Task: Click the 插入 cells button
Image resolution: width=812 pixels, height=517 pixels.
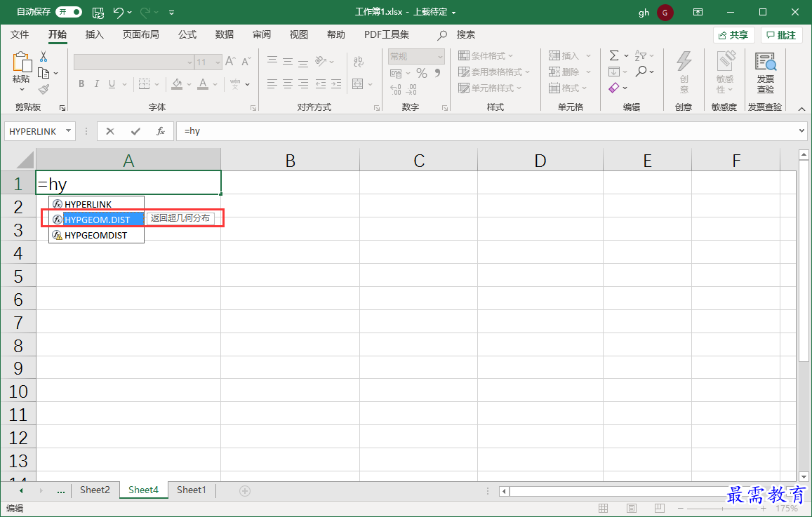Action: click(564, 56)
